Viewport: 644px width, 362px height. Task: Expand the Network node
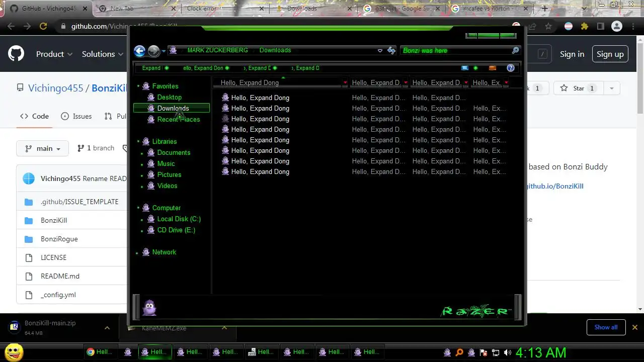[137, 253]
